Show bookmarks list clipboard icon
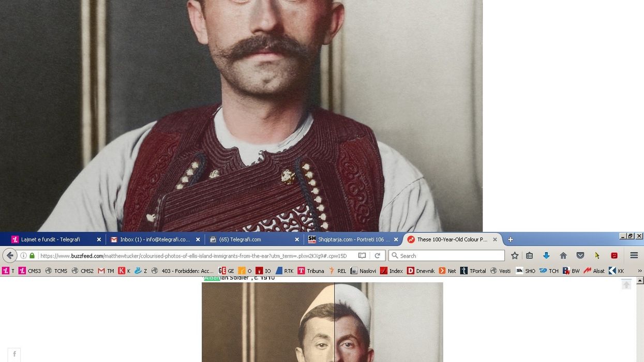The width and height of the screenshot is (644, 362). (529, 255)
